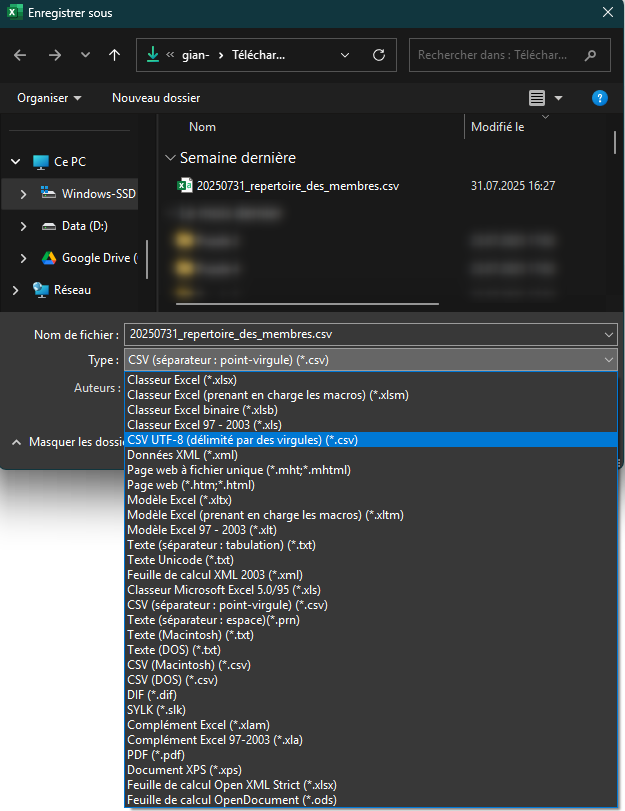Choose Classeur Excel binaire (*.xlsb)

coord(370,410)
